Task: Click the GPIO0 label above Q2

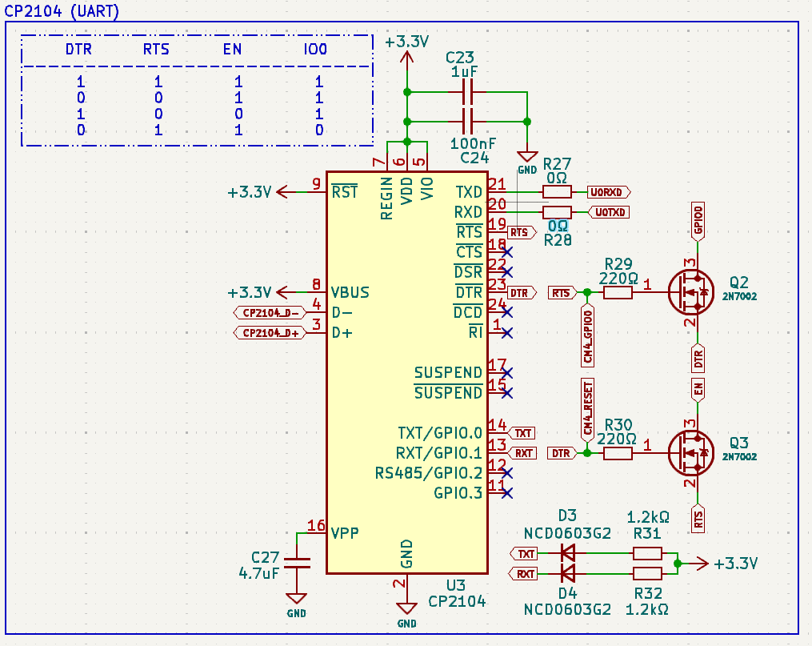Action: tap(698, 222)
